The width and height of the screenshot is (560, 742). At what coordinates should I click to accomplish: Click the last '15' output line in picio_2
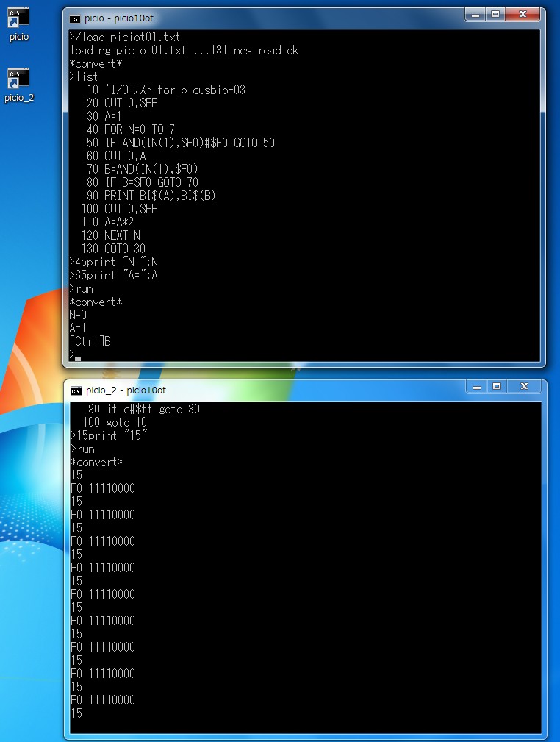(76, 713)
